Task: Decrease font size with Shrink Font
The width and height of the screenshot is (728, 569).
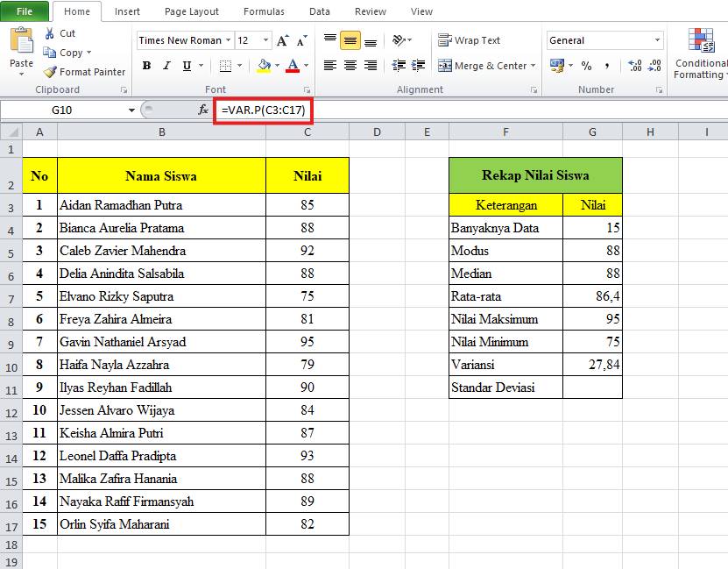Action: click(301, 41)
